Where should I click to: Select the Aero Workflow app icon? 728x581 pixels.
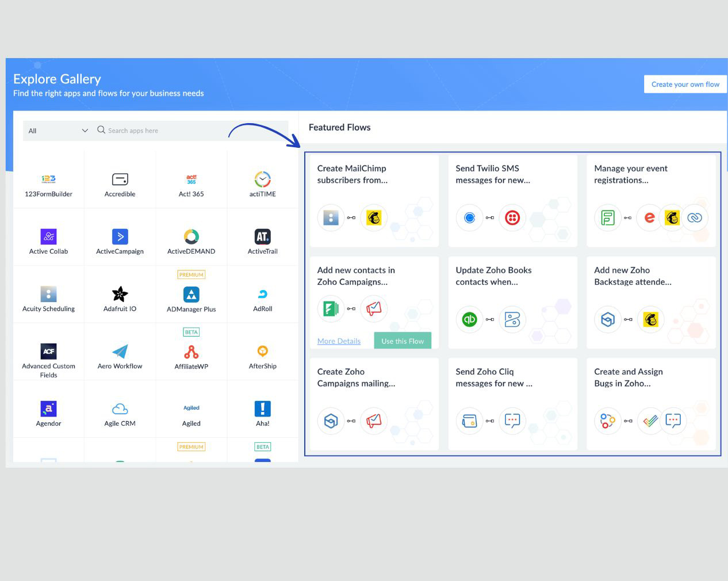(120, 351)
